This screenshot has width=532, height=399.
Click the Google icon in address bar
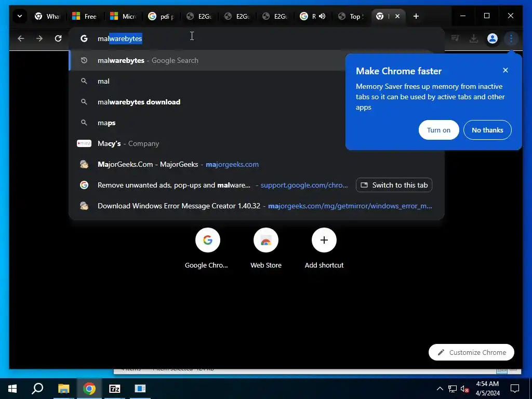click(84, 38)
